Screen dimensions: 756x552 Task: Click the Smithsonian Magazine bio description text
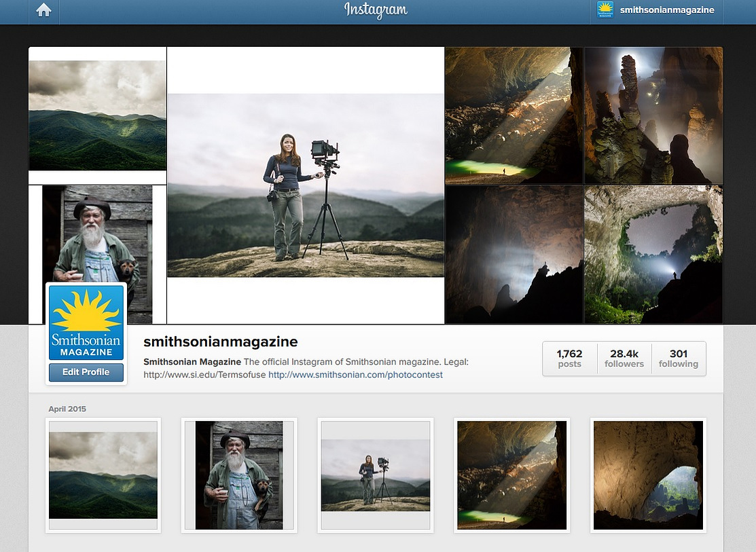[306, 368]
